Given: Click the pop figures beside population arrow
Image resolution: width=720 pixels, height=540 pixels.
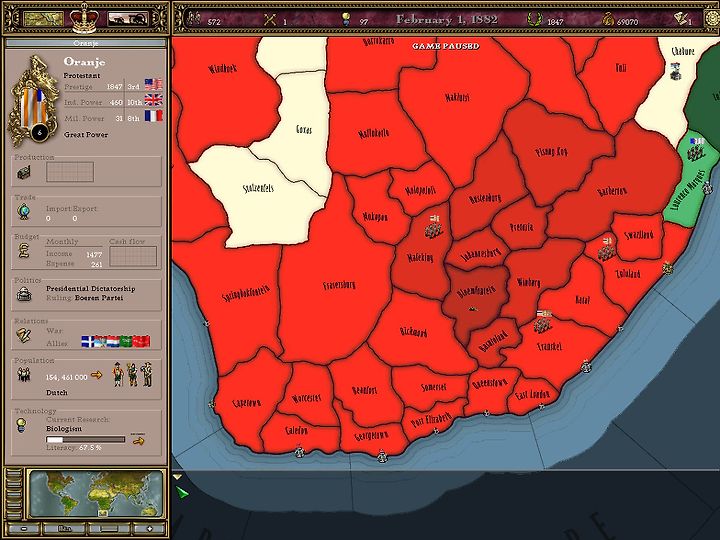Looking at the screenshot, I should [132, 374].
